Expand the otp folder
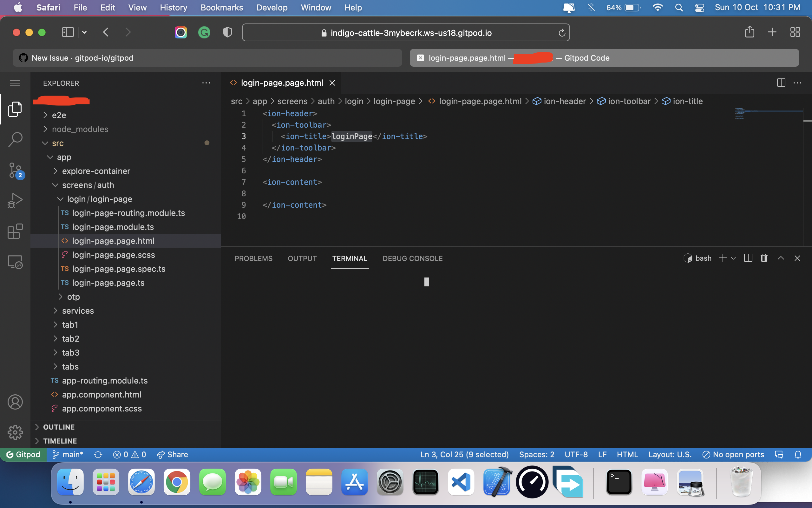The image size is (812, 508). click(126, 297)
